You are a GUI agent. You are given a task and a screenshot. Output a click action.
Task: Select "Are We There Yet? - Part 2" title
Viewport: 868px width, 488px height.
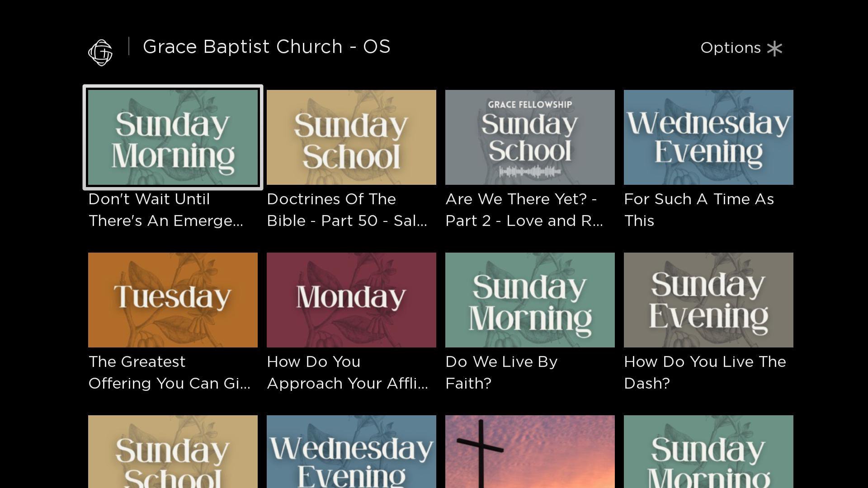click(x=524, y=210)
